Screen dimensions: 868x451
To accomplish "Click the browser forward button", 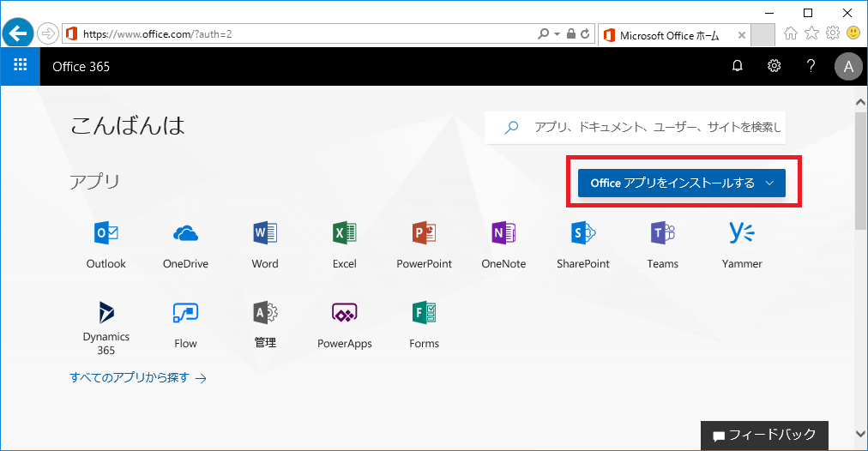I will pos(48,33).
